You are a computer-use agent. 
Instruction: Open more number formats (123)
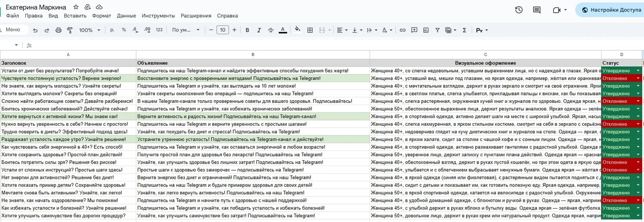click(159, 30)
